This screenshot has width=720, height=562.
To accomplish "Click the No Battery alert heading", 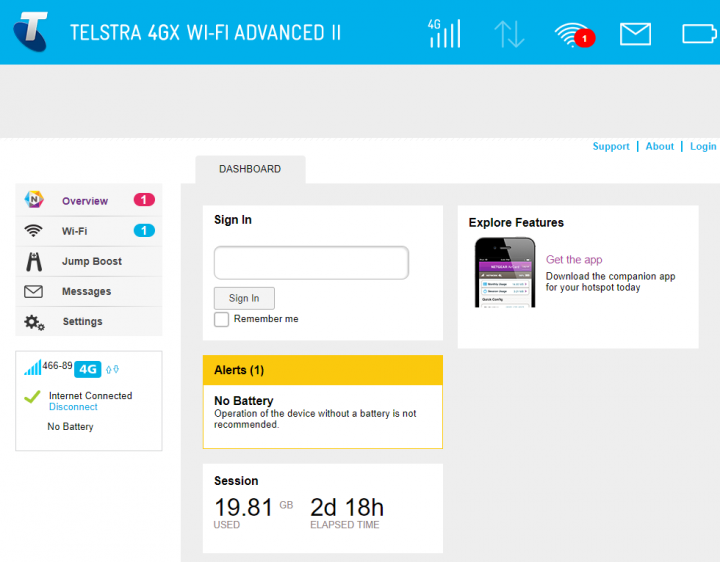I will (x=243, y=401).
